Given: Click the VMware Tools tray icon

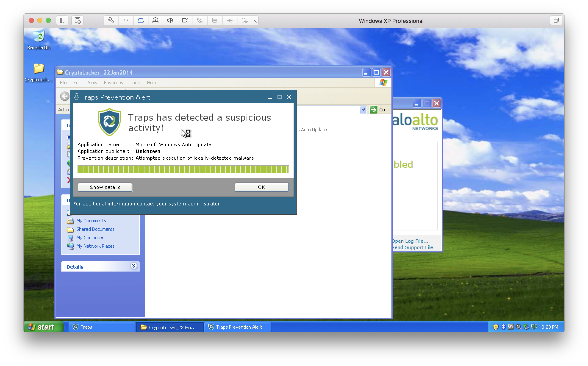Looking at the screenshot, I should (511, 327).
